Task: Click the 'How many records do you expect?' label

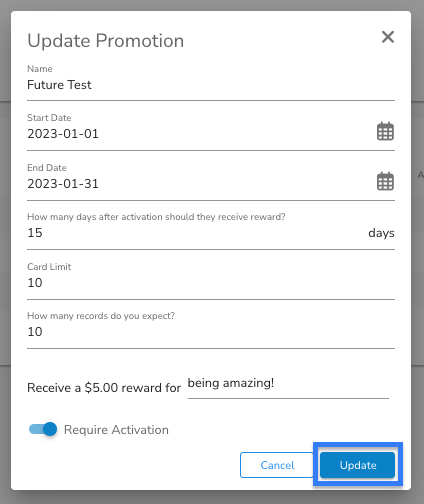Action: coord(101,316)
